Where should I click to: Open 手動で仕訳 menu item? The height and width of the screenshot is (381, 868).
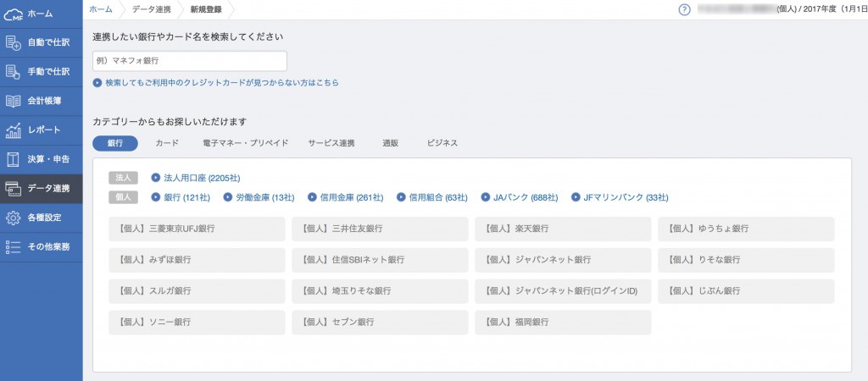click(42, 72)
